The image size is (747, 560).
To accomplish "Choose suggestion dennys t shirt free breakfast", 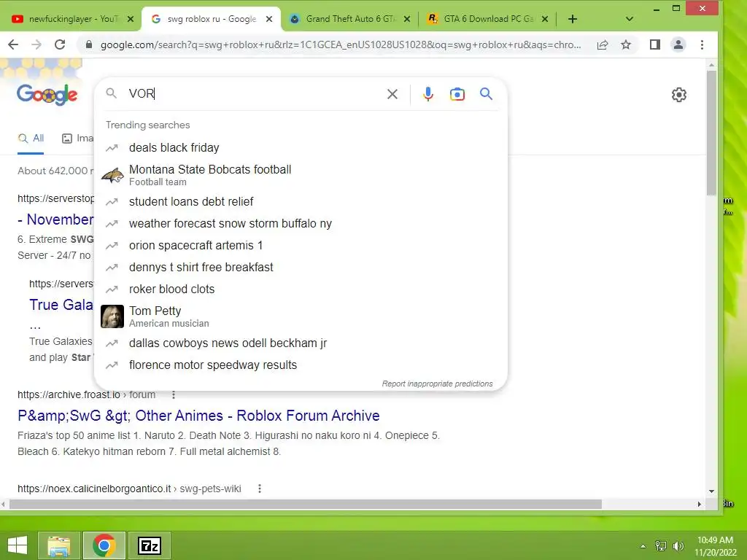I will tap(301, 267).
